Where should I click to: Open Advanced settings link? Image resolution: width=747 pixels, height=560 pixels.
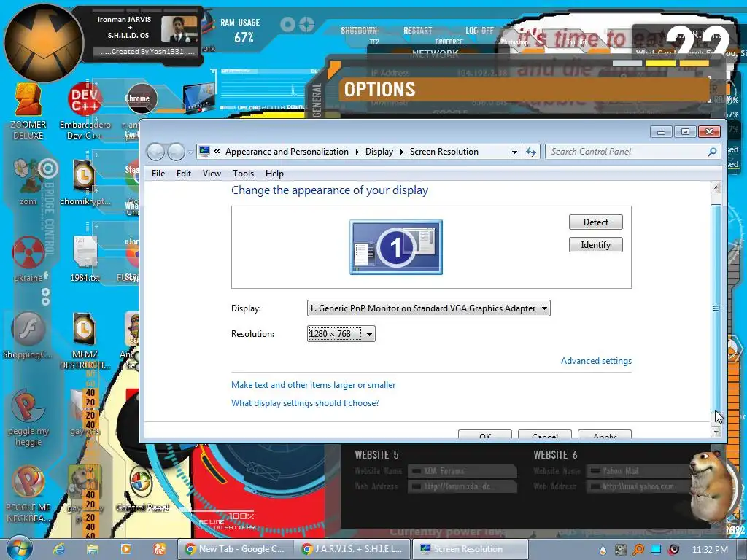point(596,361)
